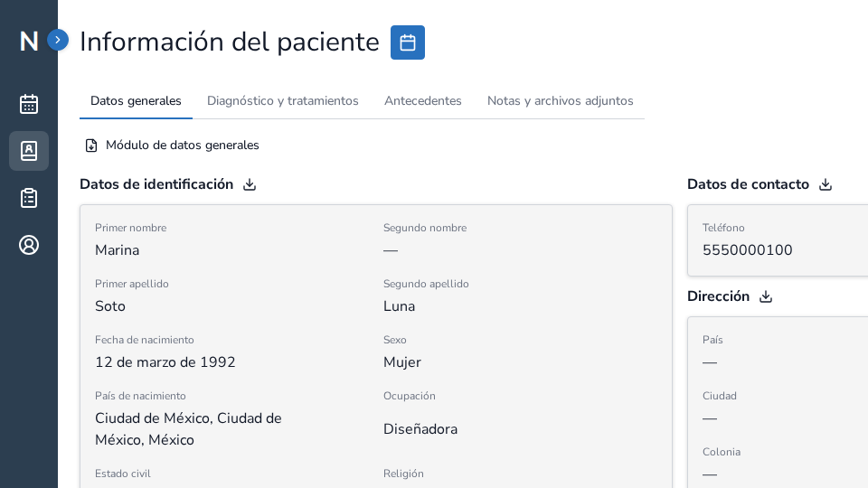Click the Colonia label in Dirección
868x488 pixels.
722,452
